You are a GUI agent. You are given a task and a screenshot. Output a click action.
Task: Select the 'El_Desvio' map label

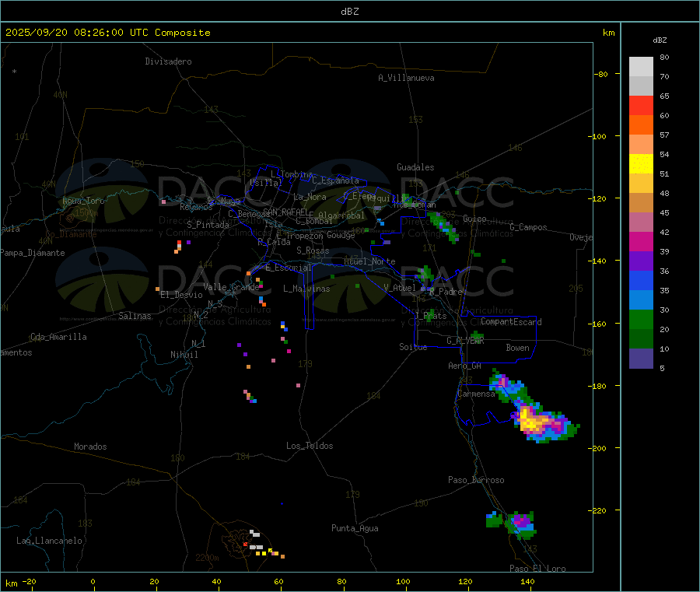(182, 295)
